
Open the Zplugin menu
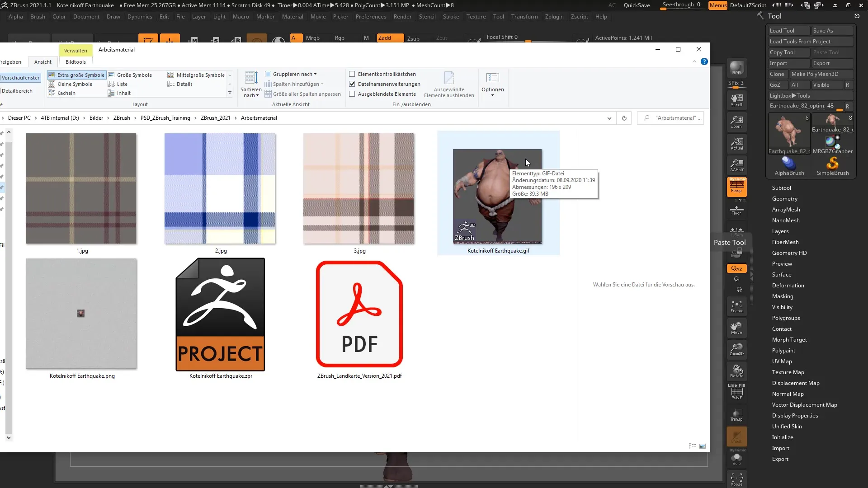[x=554, y=17]
